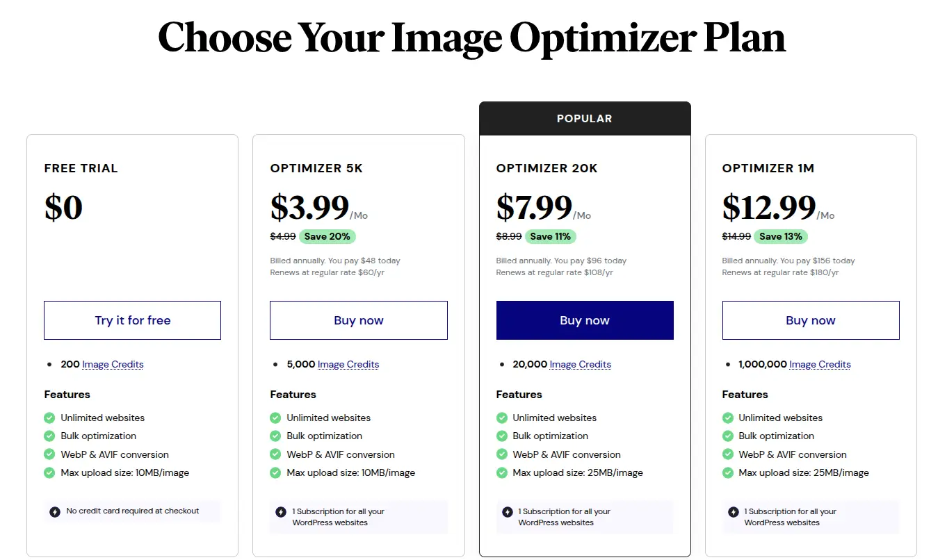Select the WebP & AVIF conversion checkmark in Optimizer 20K
Screen dimensions: 947x560
(x=501, y=454)
